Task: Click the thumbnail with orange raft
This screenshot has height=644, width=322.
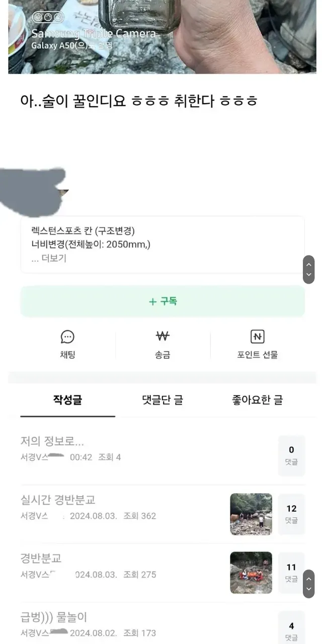Action: (251, 573)
